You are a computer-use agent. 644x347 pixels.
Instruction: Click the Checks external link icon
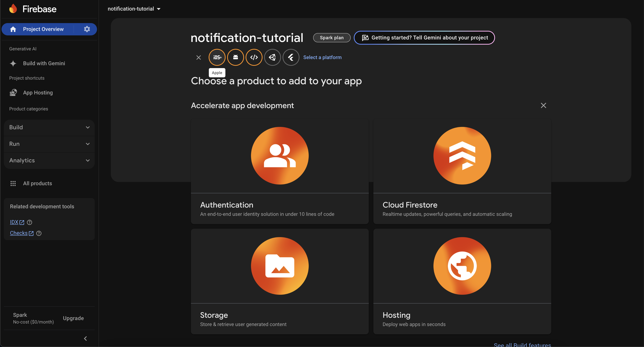pyautogui.click(x=31, y=233)
